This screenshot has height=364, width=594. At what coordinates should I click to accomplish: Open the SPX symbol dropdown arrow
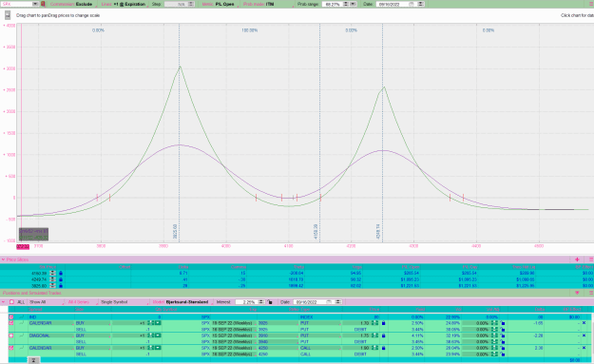(35, 4)
